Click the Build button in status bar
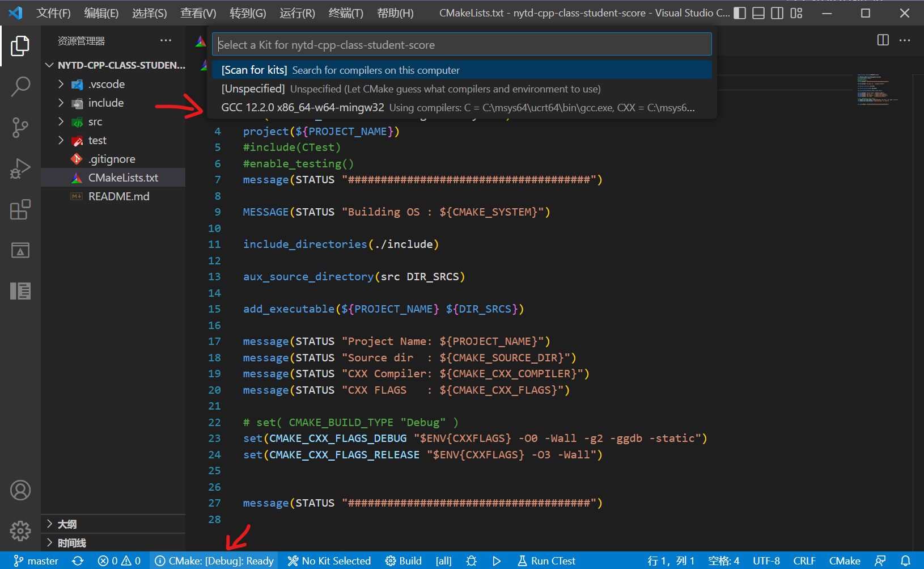The height and width of the screenshot is (569, 924). point(404,560)
